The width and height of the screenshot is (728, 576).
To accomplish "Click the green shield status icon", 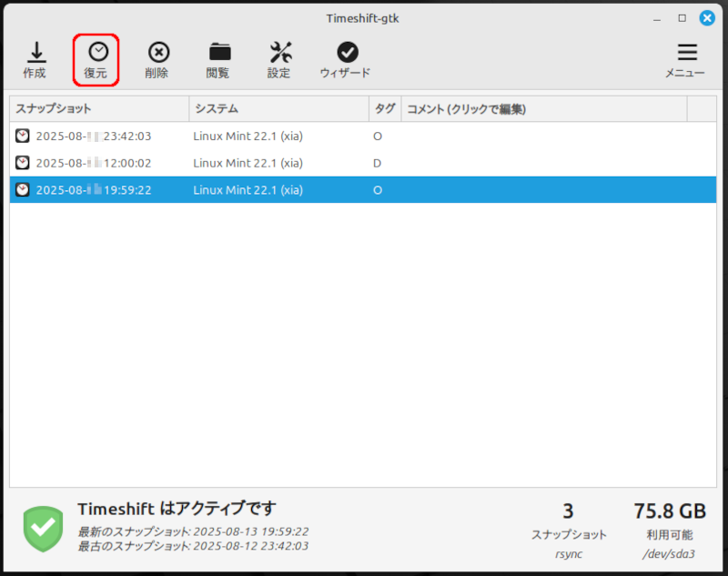I will point(44,527).
